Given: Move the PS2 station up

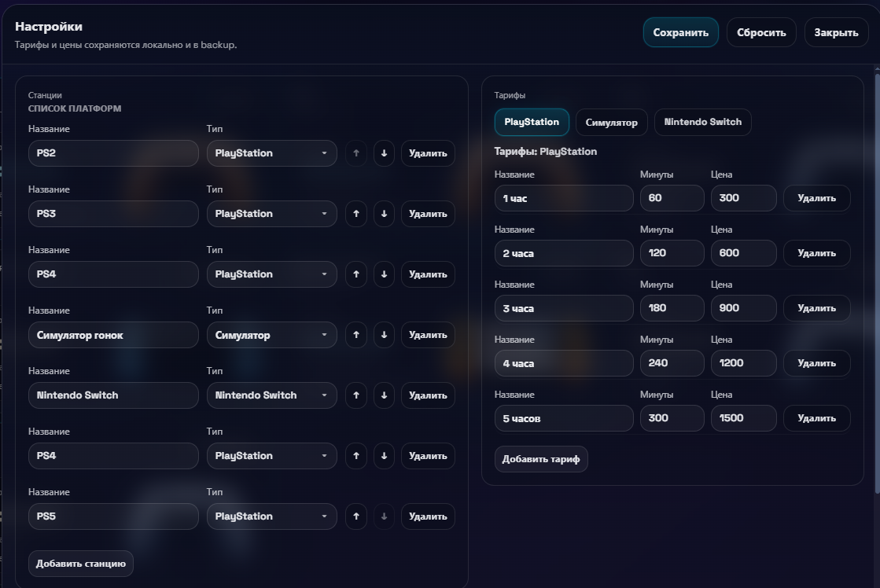Looking at the screenshot, I should (x=355, y=153).
